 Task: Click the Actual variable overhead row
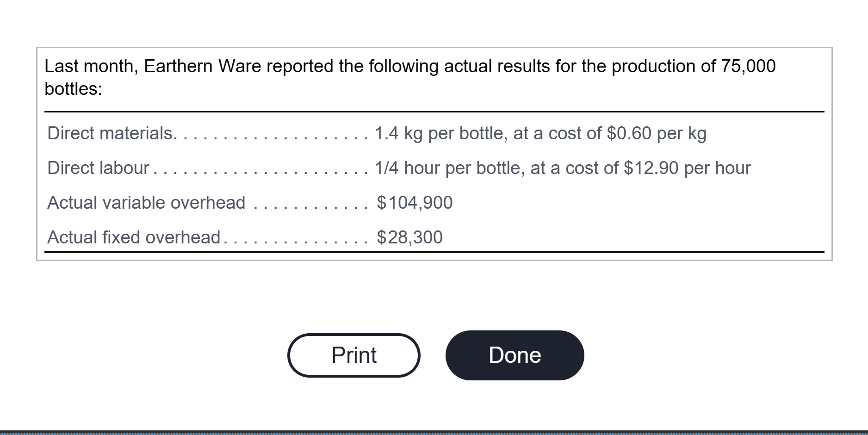[x=146, y=202]
